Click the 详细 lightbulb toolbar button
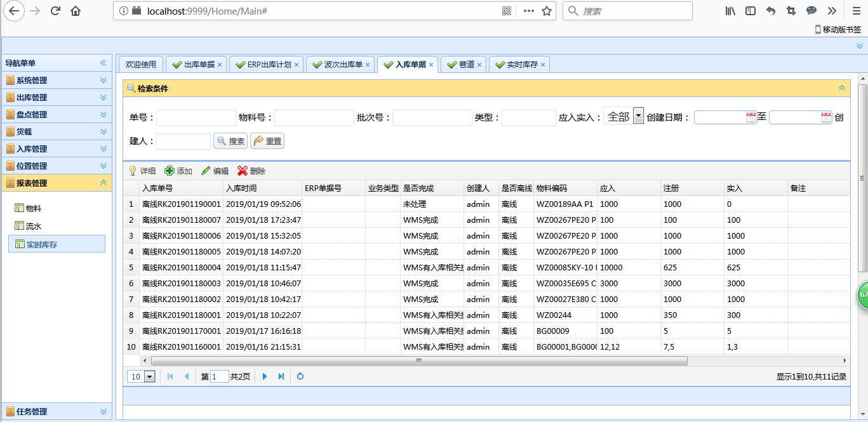Viewport: 868px width, 422px height. click(142, 171)
